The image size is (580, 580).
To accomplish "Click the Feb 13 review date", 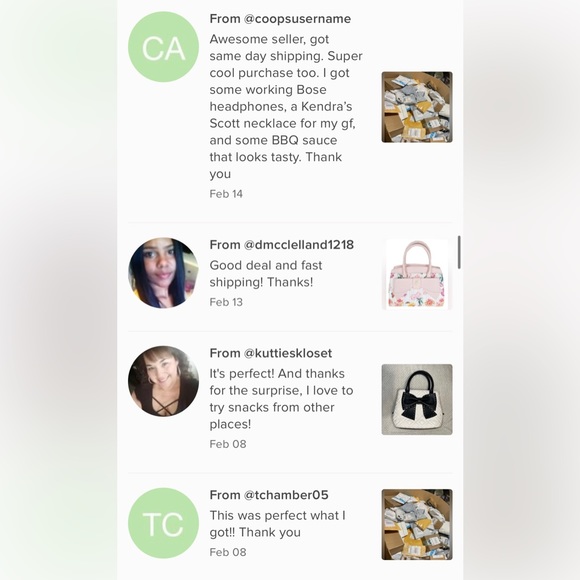I will (x=226, y=302).
